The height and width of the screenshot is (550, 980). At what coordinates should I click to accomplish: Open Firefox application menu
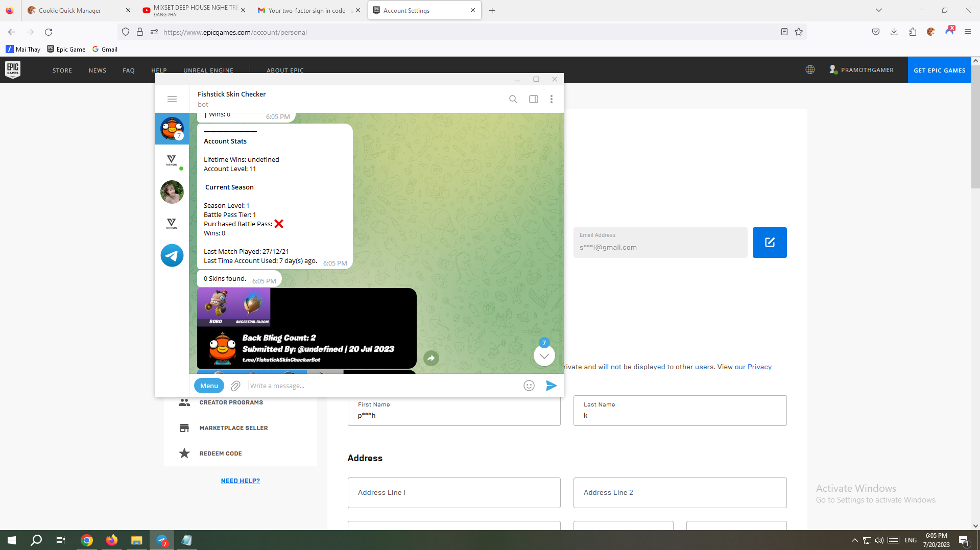click(968, 32)
